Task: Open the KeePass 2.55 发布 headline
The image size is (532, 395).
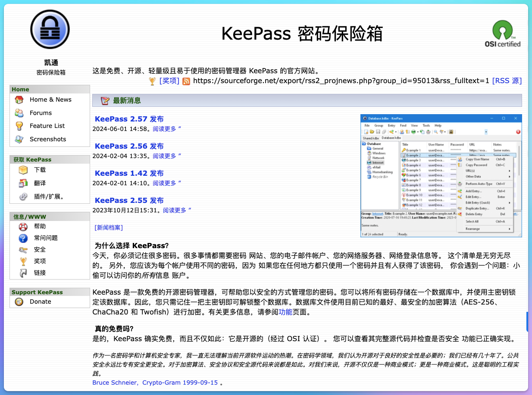Action: click(129, 201)
